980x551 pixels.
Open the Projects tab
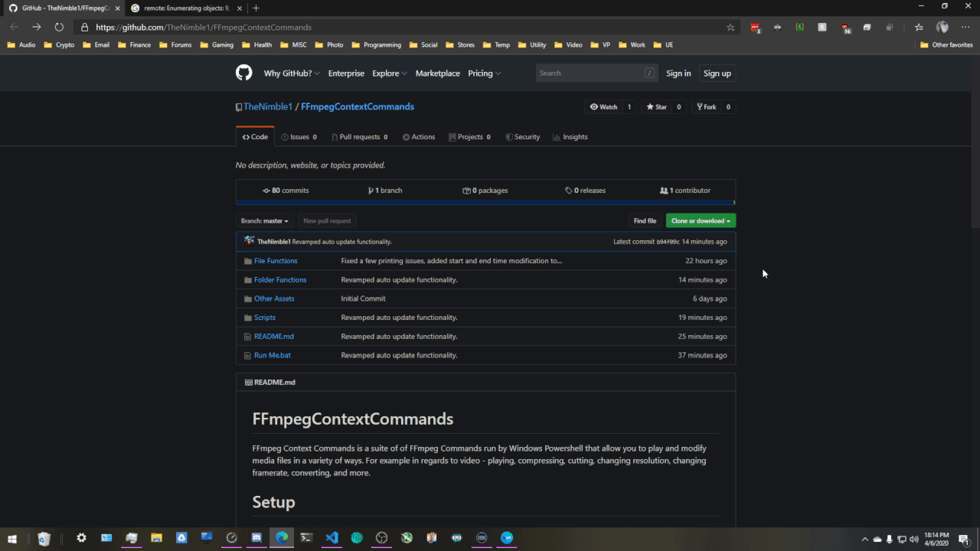click(x=469, y=137)
